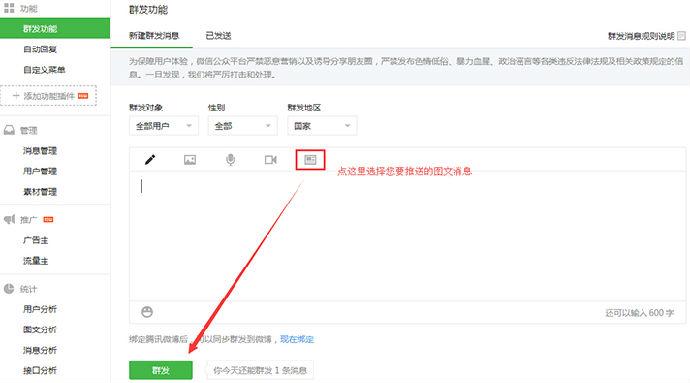Screen dimensions: 690x383
Task: Click the green 群发 send button
Action: (161, 370)
